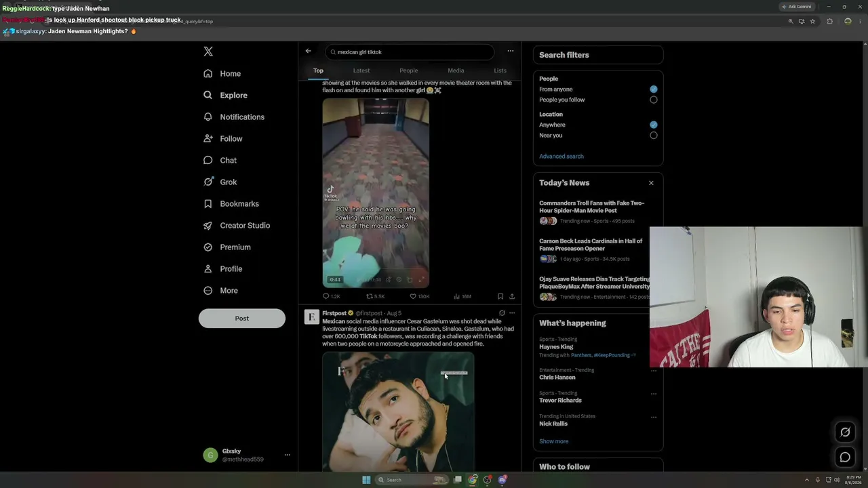Switch to the Media tab
Screen dimensions: 868x488
click(456, 70)
